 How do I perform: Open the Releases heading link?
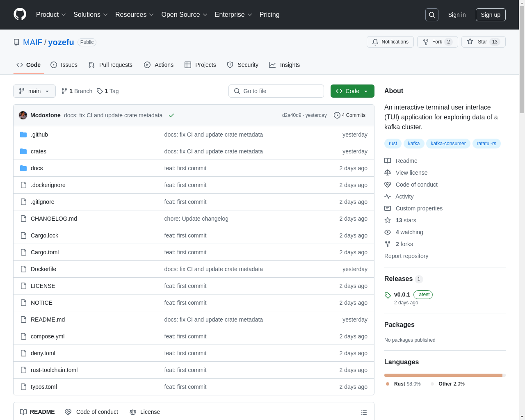click(404, 279)
